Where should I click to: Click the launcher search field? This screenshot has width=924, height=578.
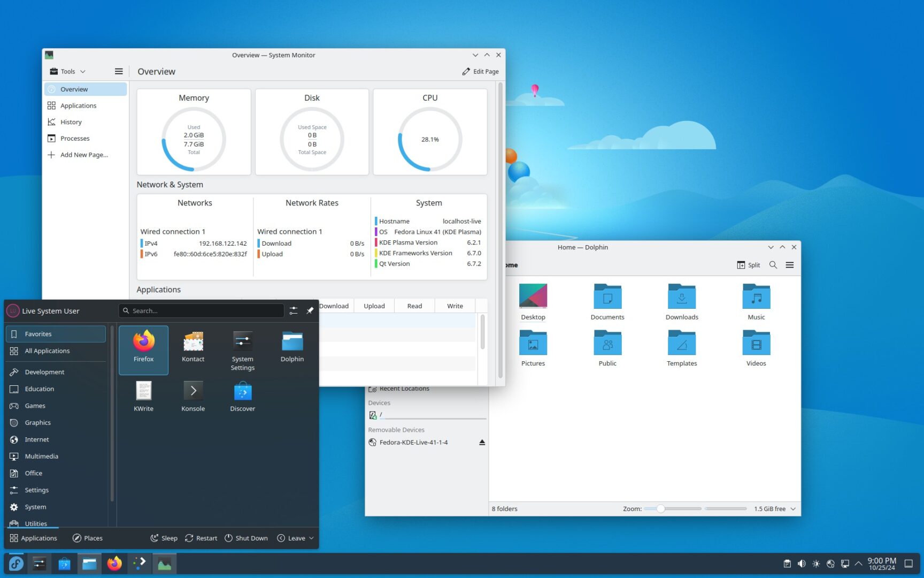point(201,310)
